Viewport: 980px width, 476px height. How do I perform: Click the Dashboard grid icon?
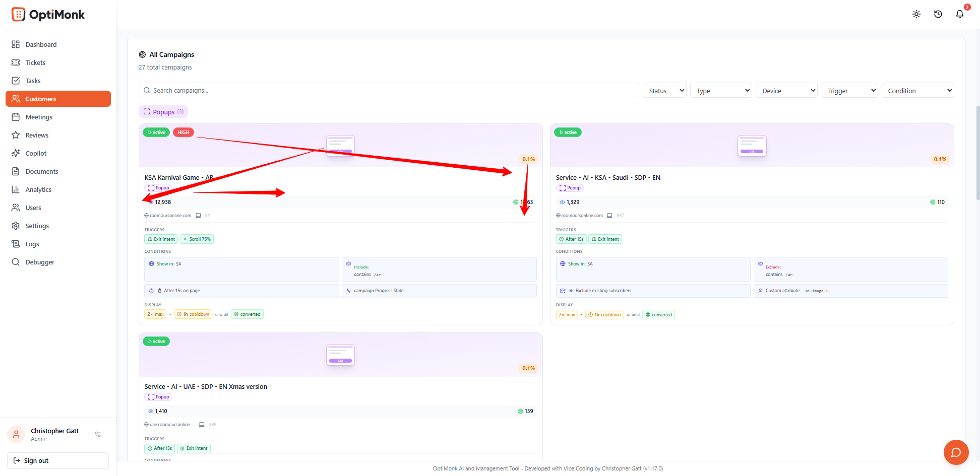(16, 44)
